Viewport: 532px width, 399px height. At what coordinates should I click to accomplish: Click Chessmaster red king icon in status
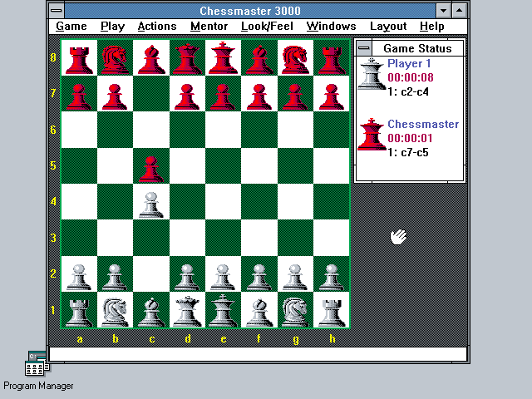[372, 135]
